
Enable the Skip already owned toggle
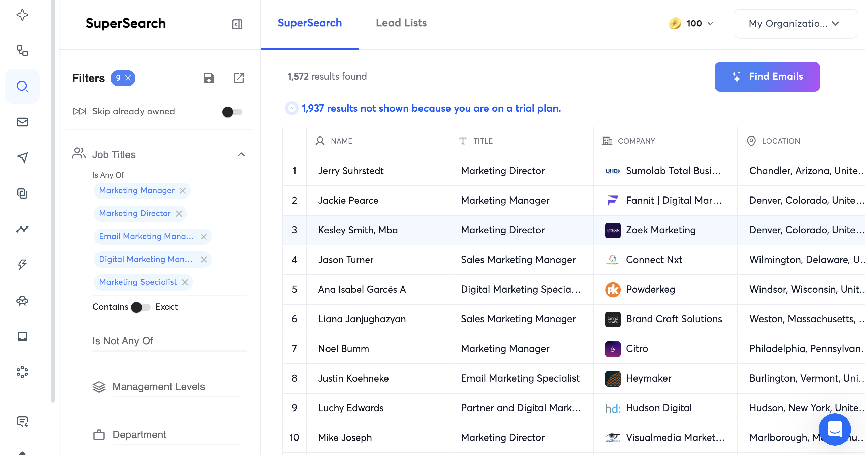point(232,112)
